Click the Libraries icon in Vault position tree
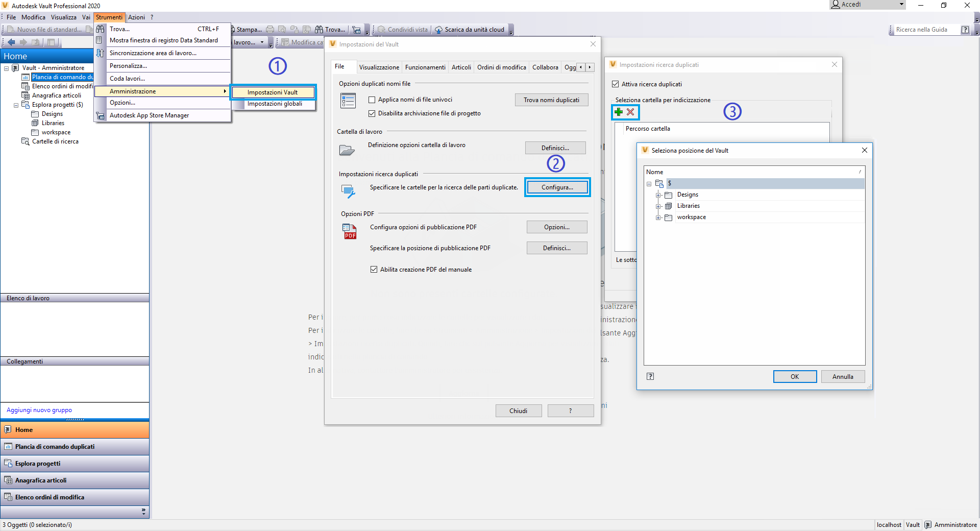 coord(668,206)
